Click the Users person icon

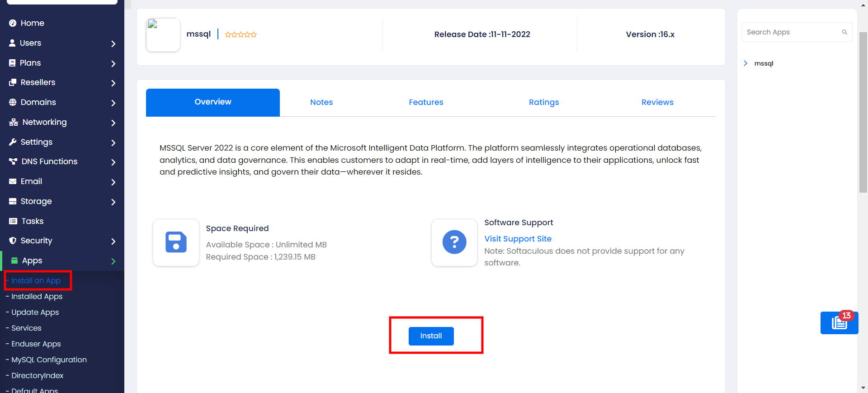coord(12,43)
